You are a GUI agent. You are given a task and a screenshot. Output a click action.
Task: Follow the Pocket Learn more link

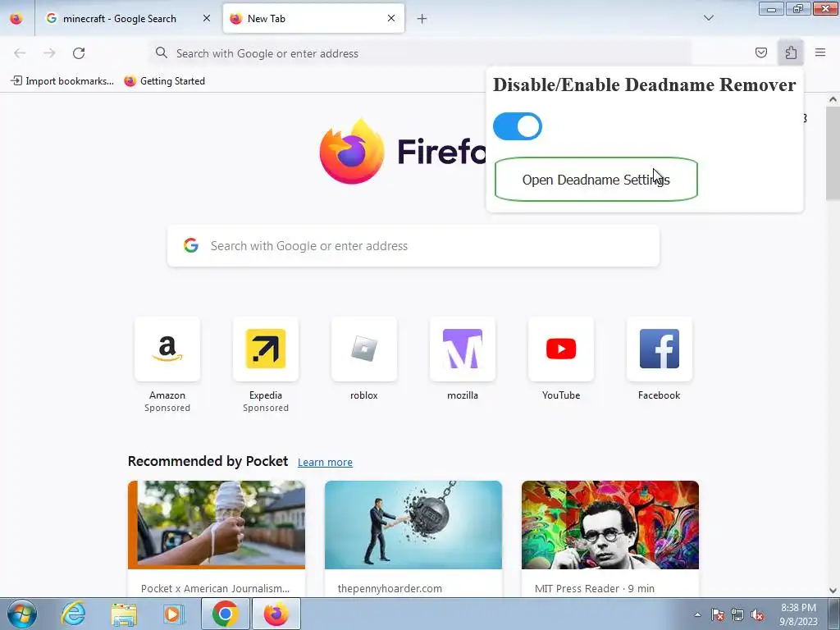point(325,463)
